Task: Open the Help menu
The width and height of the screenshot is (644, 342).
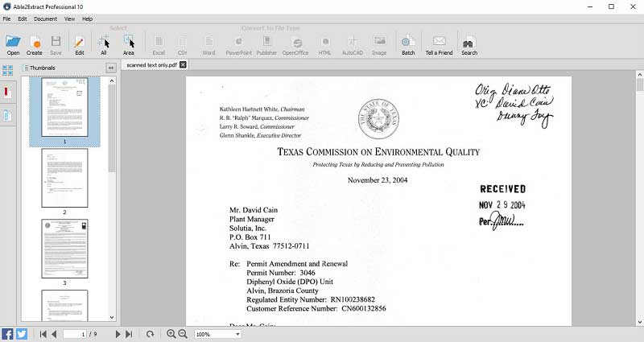Action: [x=87, y=19]
